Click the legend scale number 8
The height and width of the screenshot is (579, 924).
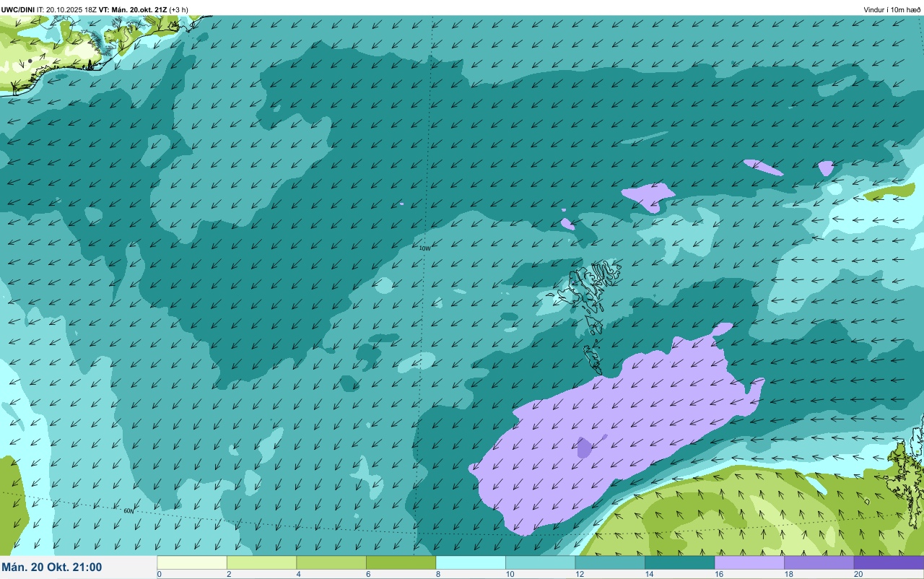click(437, 574)
